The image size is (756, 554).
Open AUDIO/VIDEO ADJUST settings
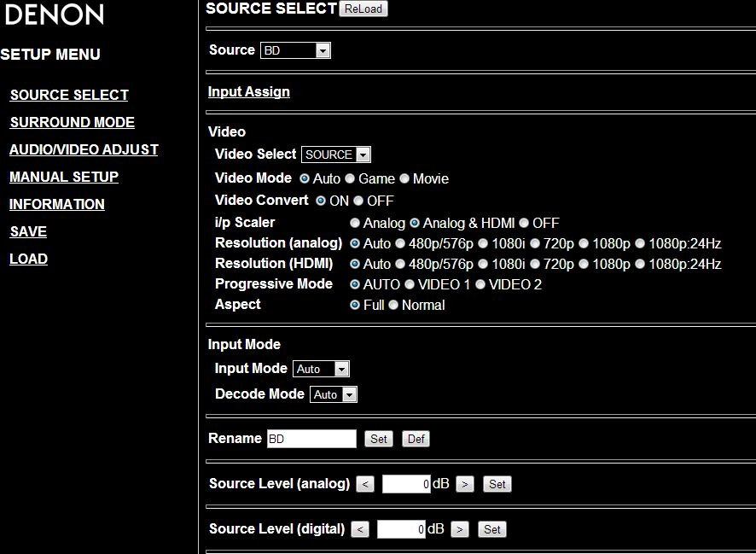(84, 149)
